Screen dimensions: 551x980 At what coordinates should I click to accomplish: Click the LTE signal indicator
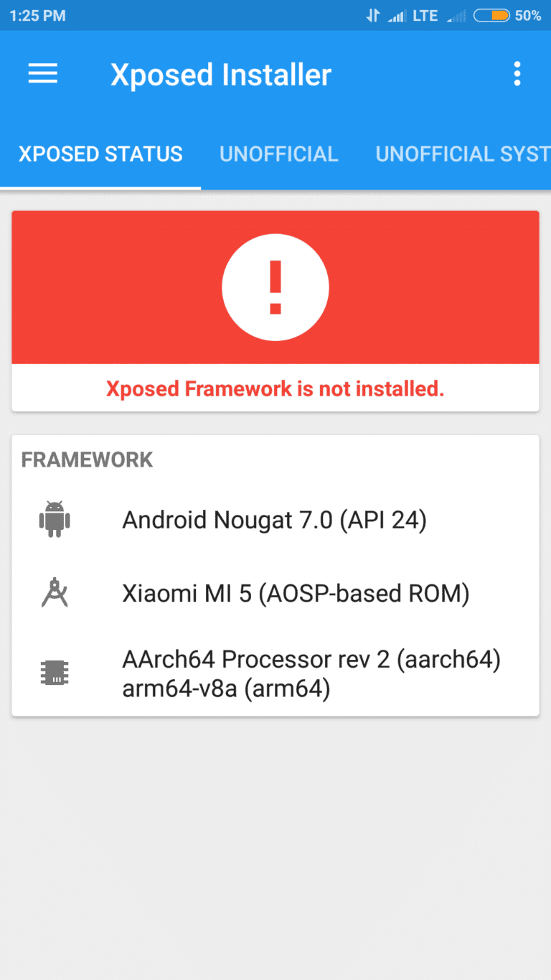point(424,15)
